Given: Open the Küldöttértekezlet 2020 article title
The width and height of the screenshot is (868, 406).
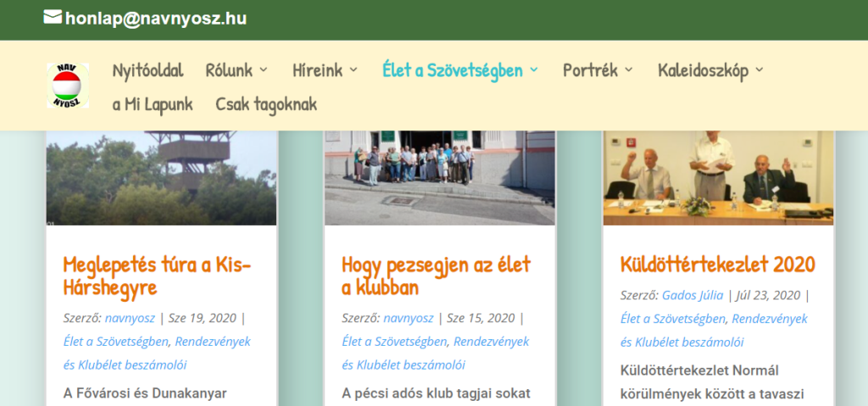Looking at the screenshot, I should (717, 264).
